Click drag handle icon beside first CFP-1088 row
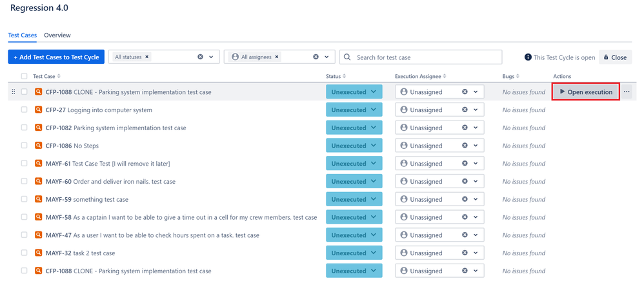Screen dimensions: 644x301 14,92
